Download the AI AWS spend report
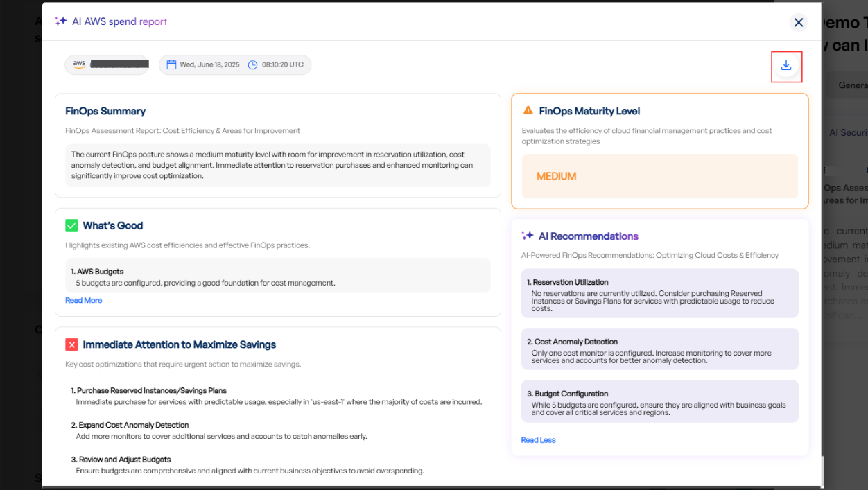Viewport: 868px width, 490px height. pyautogui.click(x=786, y=66)
